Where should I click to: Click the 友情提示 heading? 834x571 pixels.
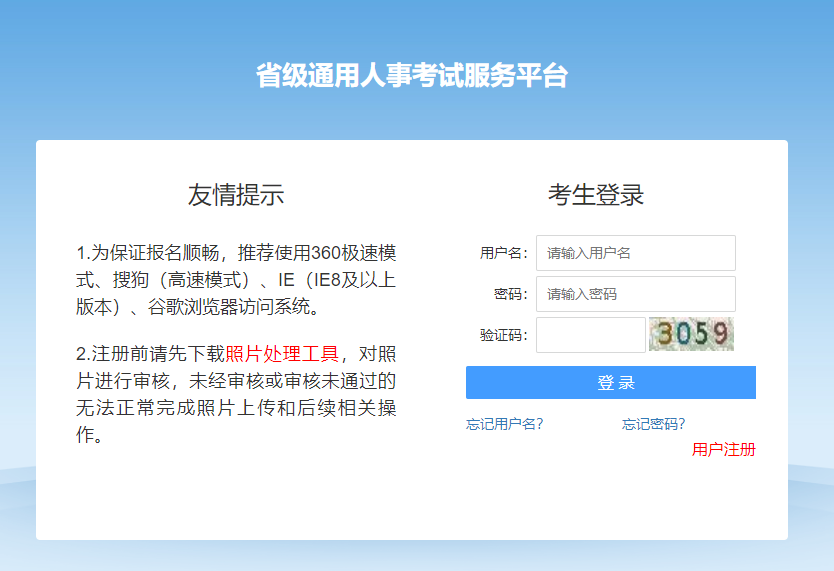point(236,195)
